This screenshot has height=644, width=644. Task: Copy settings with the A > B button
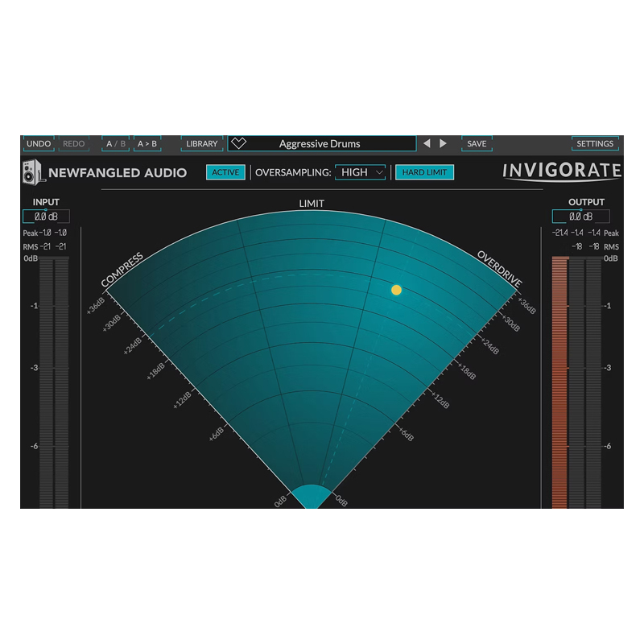tap(147, 144)
